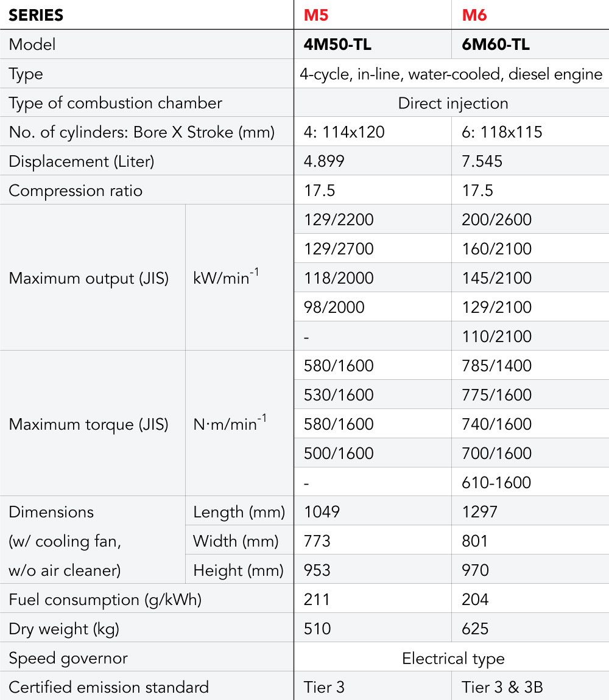609x700 pixels.
Task: Click the SERIES header label
Action: click(x=36, y=15)
